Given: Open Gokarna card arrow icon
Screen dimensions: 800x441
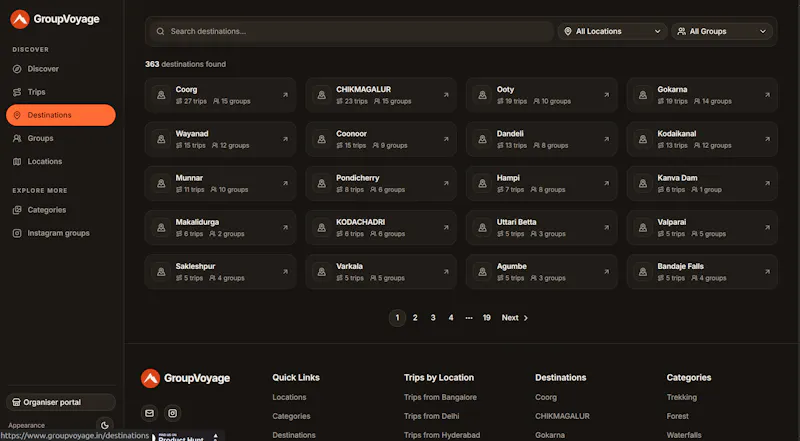Looking at the screenshot, I should coord(767,95).
